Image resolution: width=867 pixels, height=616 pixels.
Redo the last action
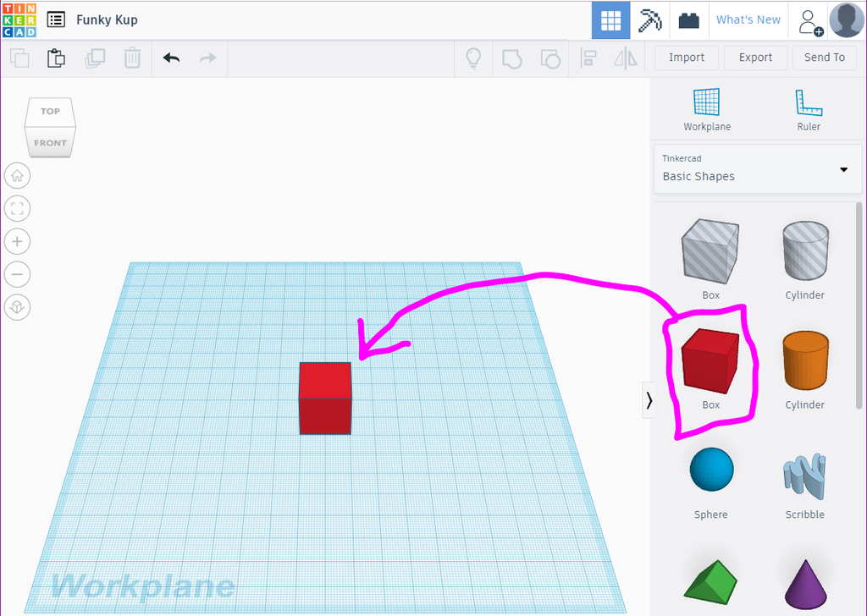(208, 58)
